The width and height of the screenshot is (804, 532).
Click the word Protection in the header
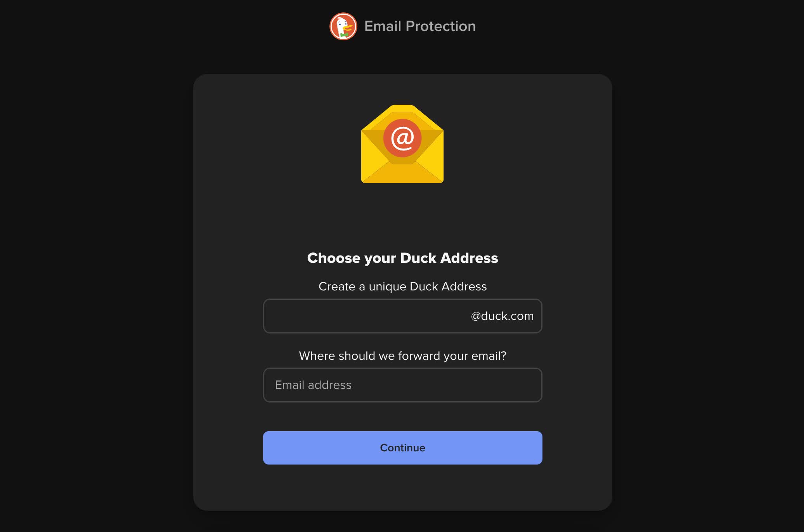point(440,26)
